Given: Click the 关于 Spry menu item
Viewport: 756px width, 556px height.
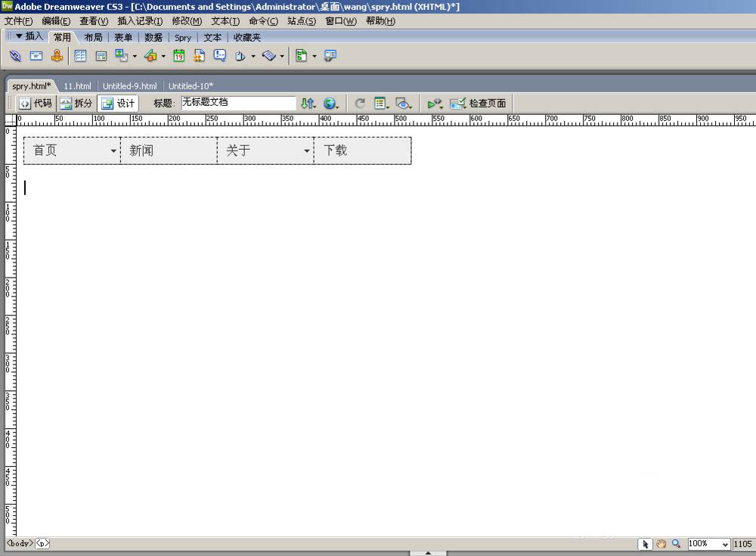Looking at the screenshot, I should coord(265,151).
